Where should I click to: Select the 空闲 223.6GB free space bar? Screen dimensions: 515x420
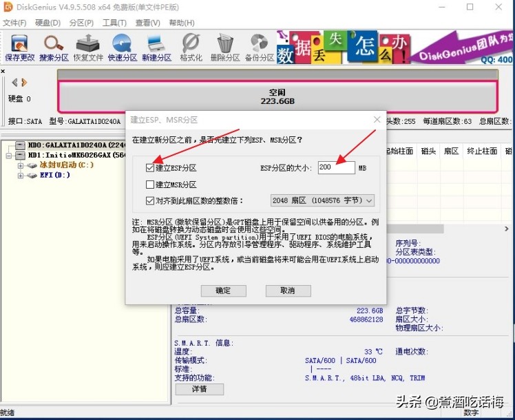[277, 96]
